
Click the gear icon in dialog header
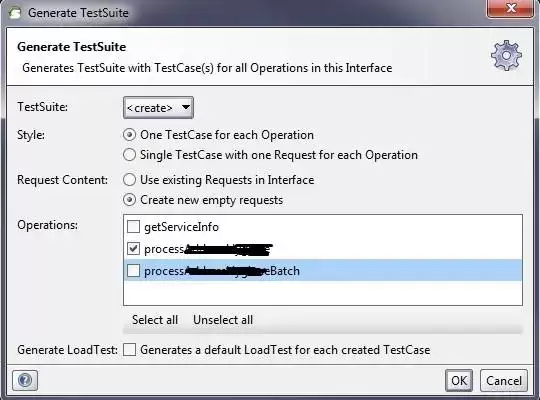506,55
